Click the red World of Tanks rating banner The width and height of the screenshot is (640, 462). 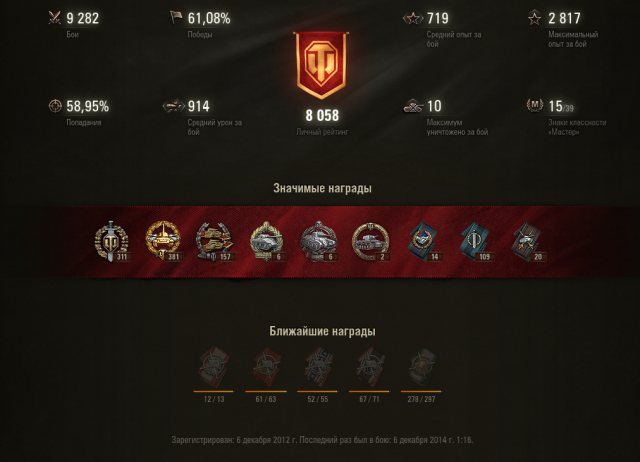[x=322, y=65]
